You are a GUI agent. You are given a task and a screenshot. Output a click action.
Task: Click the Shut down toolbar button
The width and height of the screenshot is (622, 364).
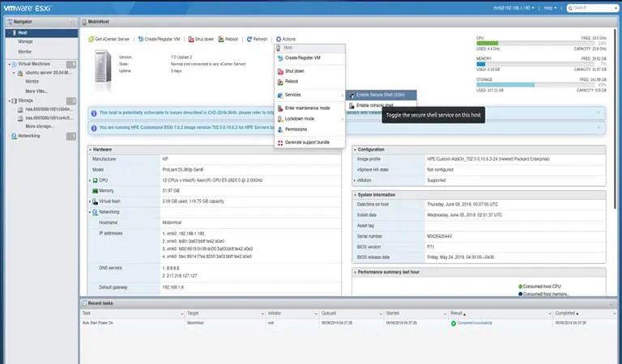pyautogui.click(x=201, y=39)
